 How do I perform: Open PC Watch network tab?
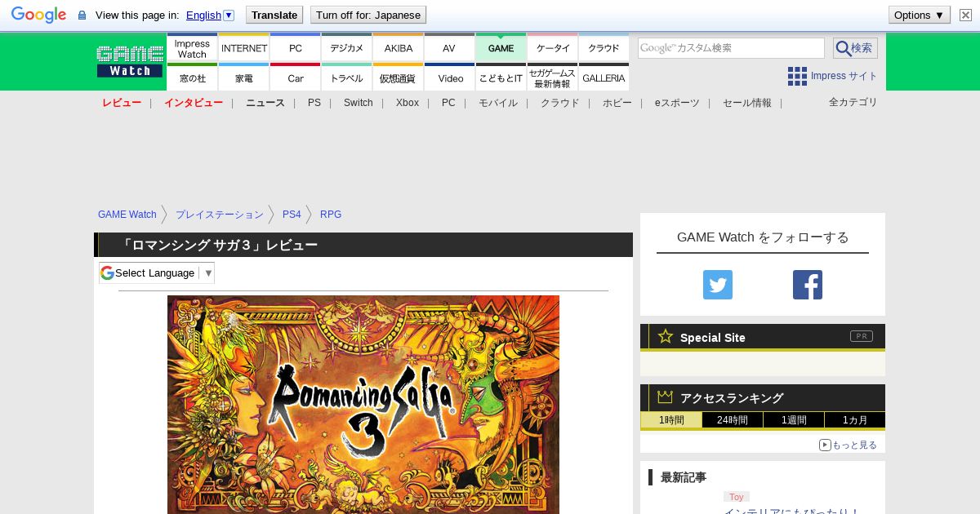[x=296, y=48]
